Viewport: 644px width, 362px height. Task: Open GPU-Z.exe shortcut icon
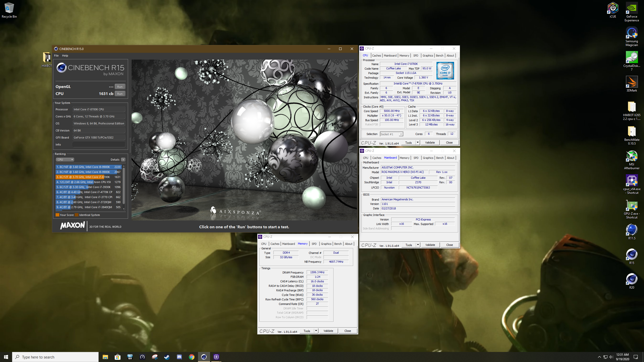tap(631, 209)
